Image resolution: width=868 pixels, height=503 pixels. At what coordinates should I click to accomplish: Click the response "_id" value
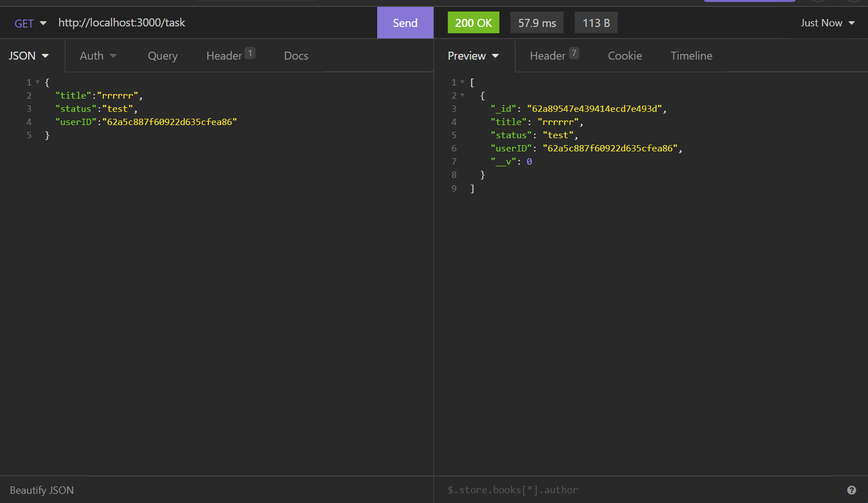[595, 108]
